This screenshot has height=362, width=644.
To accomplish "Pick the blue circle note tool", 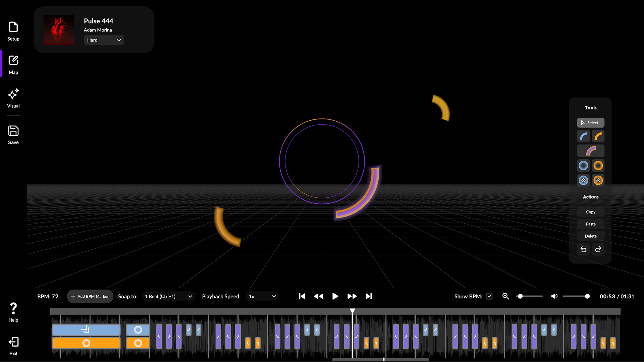I will pos(583,166).
